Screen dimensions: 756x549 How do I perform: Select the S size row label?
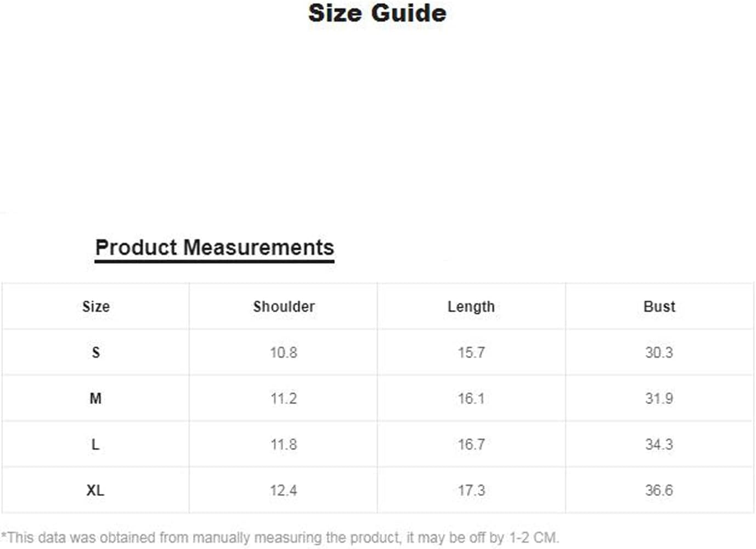tap(96, 353)
